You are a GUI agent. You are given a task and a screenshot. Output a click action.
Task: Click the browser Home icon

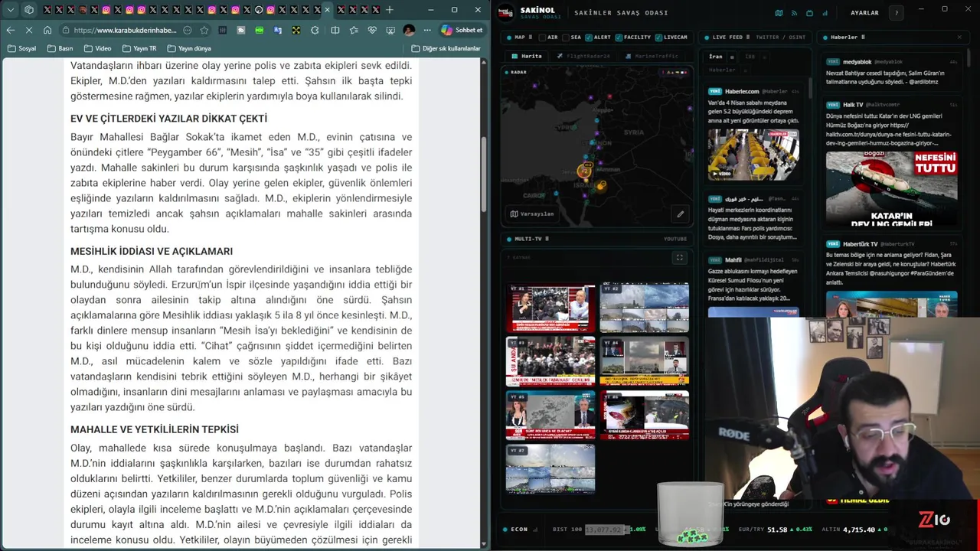47,30
